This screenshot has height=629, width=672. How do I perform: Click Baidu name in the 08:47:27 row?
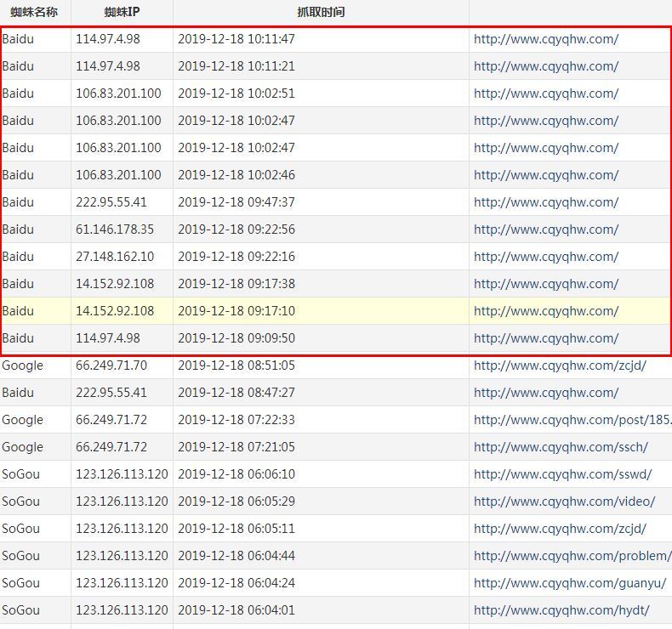[x=18, y=393]
